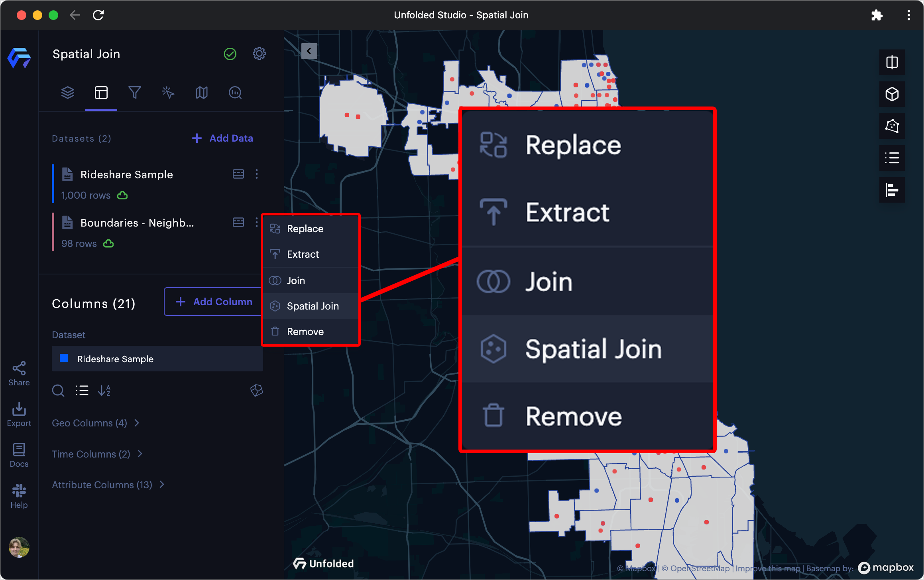Select Spatial Join in the small context menu
Image resolution: width=924 pixels, height=580 pixels.
tap(311, 306)
